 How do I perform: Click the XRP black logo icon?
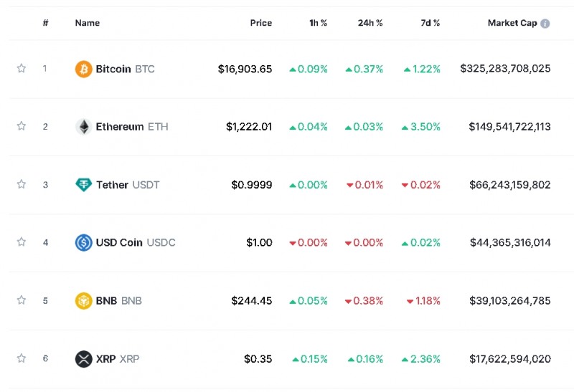pyautogui.click(x=84, y=359)
